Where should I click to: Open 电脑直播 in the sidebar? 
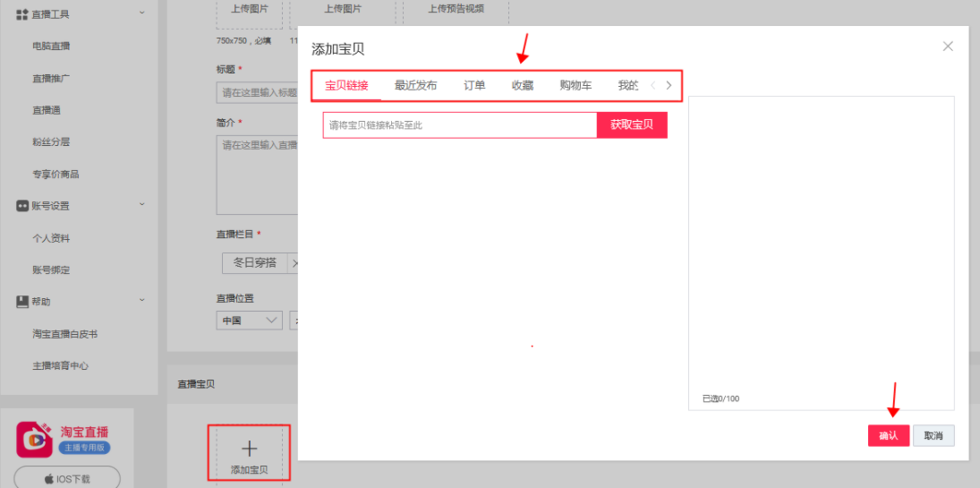pos(51,47)
